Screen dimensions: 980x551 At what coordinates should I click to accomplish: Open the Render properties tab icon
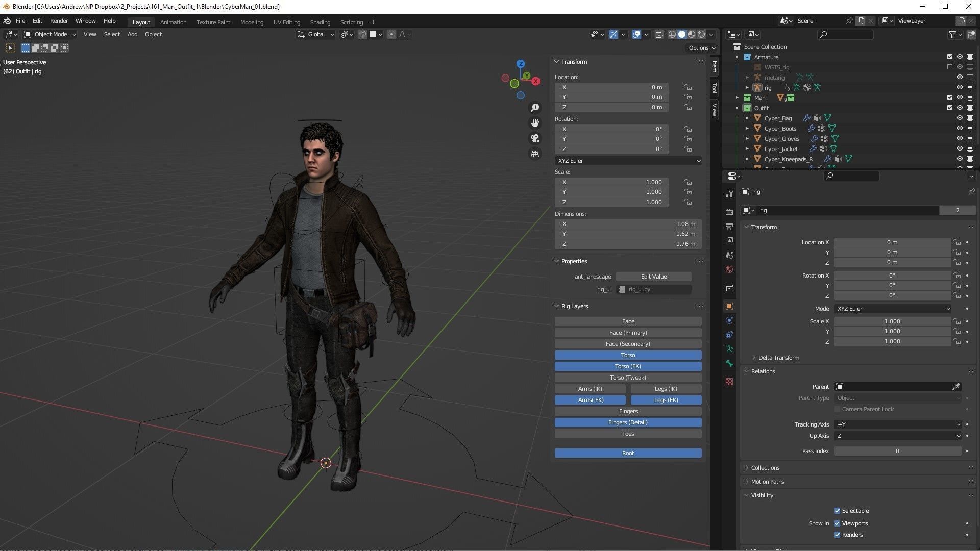tap(729, 212)
